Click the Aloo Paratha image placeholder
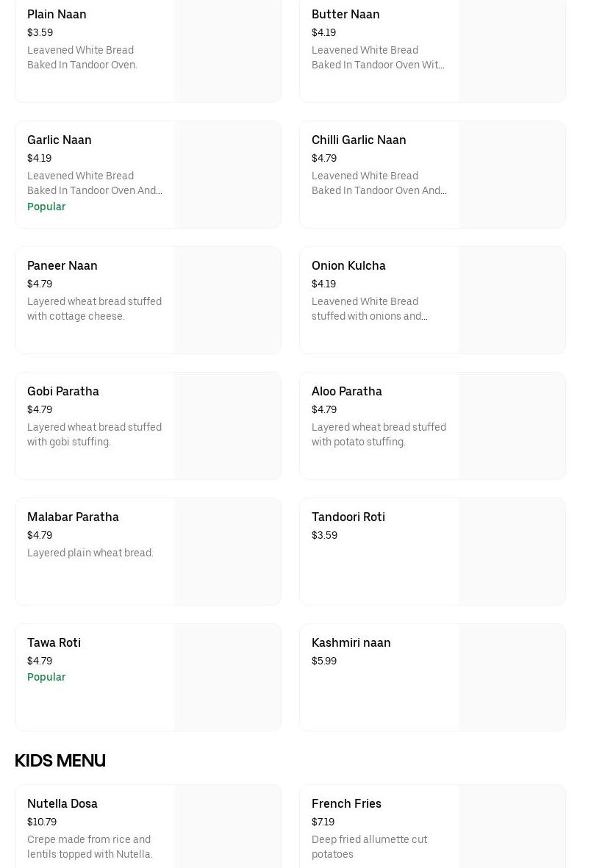Image resolution: width=591 pixels, height=868 pixels. (x=512, y=426)
